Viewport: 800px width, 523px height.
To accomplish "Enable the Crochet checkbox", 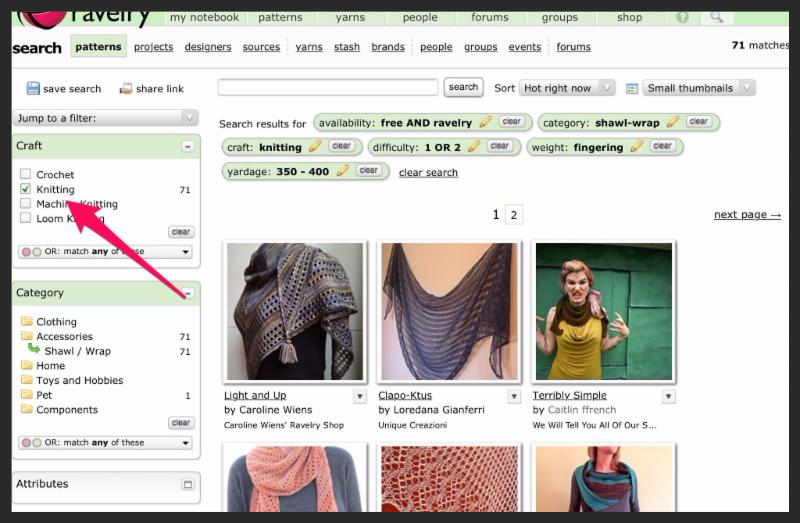I will click(x=25, y=175).
